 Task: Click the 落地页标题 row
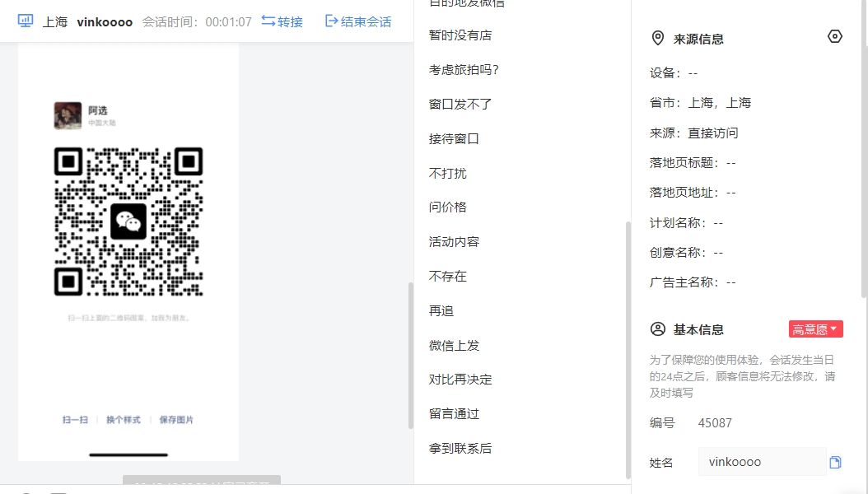(693, 163)
